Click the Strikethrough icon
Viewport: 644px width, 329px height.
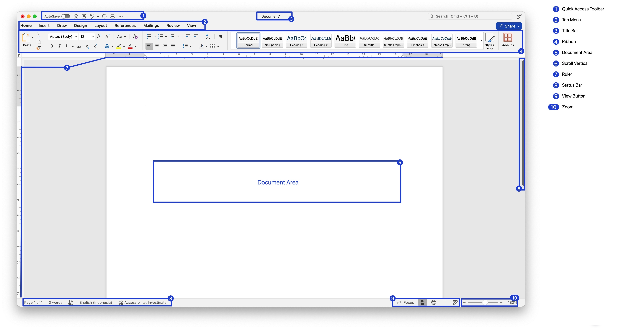coord(79,46)
